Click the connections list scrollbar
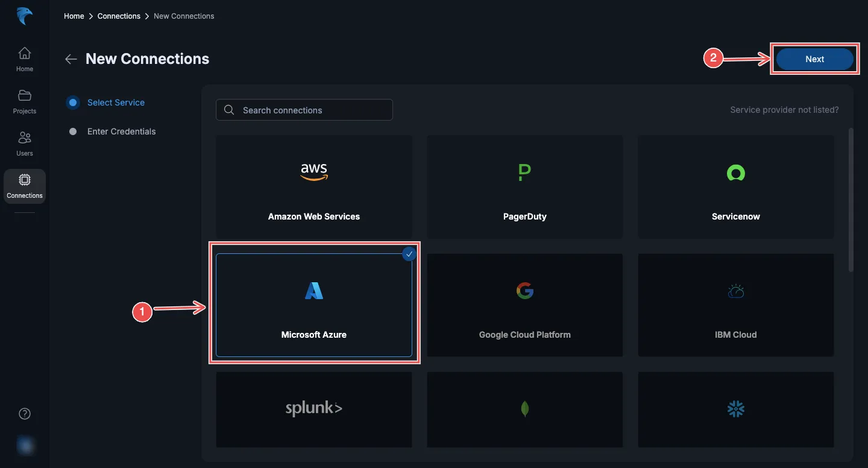The image size is (868, 468). pyautogui.click(x=851, y=200)
